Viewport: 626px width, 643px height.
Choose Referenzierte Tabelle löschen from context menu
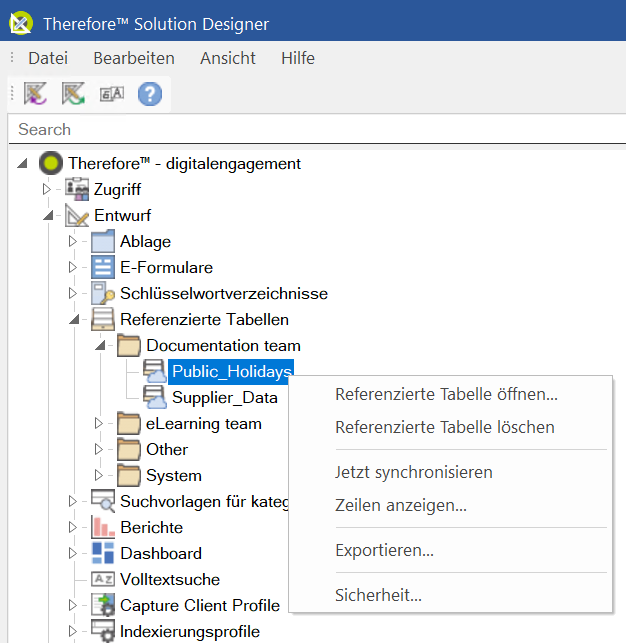445,427
